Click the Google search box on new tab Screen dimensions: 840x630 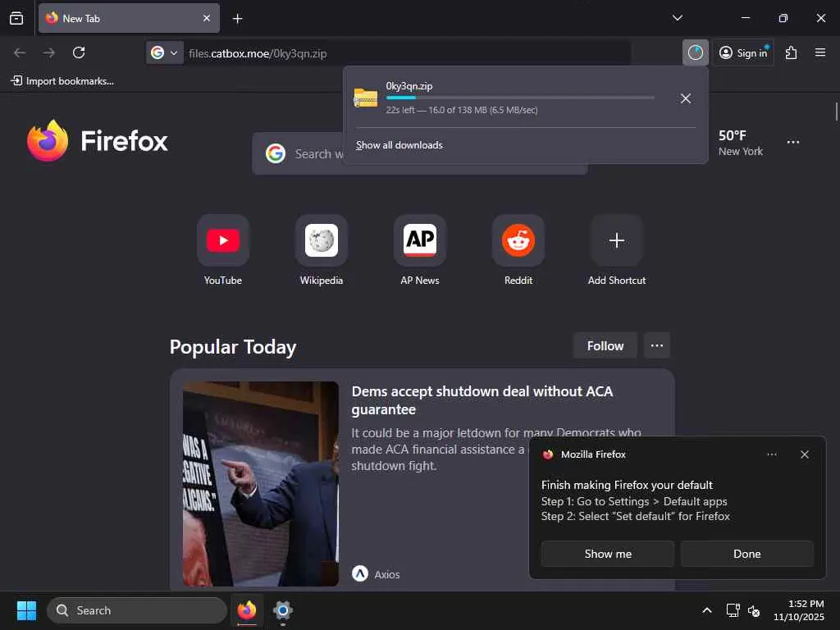coord(419,153)
